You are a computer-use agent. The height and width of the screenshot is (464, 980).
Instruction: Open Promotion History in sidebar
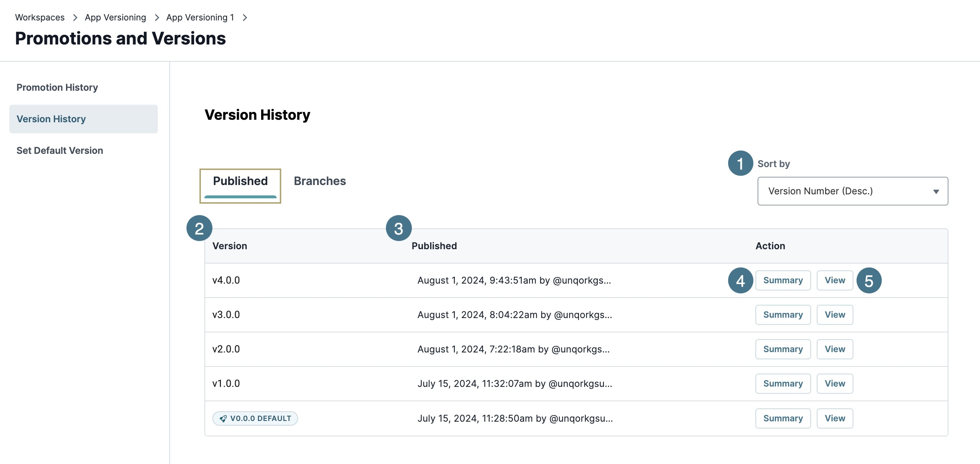[57, 87]
